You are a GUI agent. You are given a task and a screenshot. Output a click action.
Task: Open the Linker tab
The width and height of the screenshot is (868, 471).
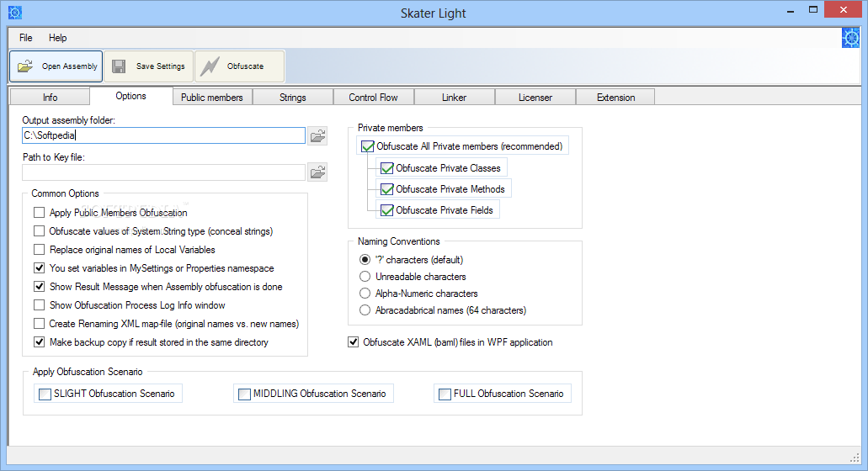454,98
